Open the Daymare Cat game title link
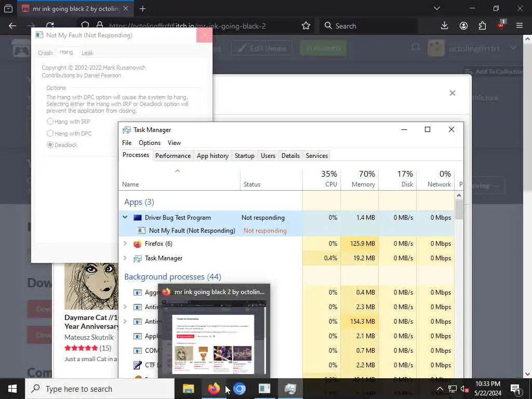Image resolution: width=532 pixels, height=399 pixels. (x=91, y=322)
